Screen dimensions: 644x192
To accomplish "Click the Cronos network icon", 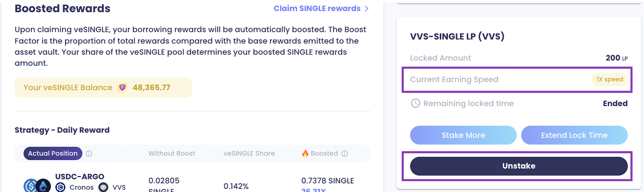I will pyautogui.click(x=60, y=187).
